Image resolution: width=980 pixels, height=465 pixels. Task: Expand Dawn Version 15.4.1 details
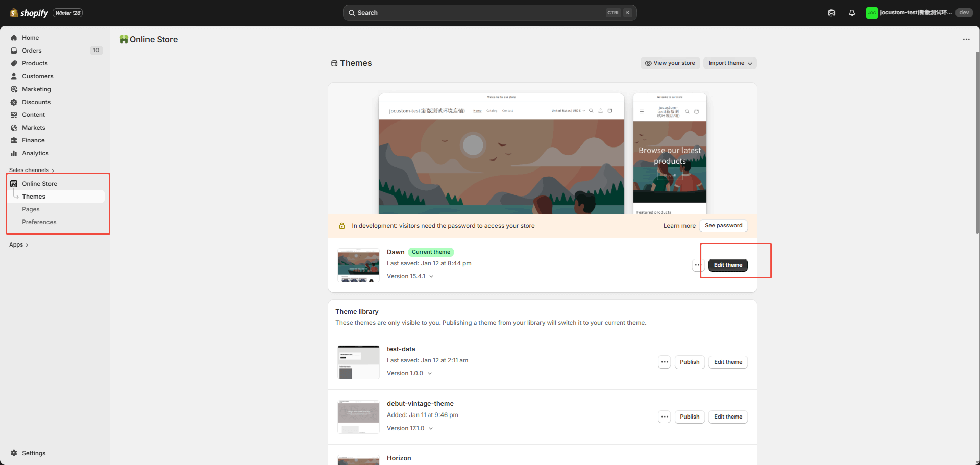tap(431, 276)
